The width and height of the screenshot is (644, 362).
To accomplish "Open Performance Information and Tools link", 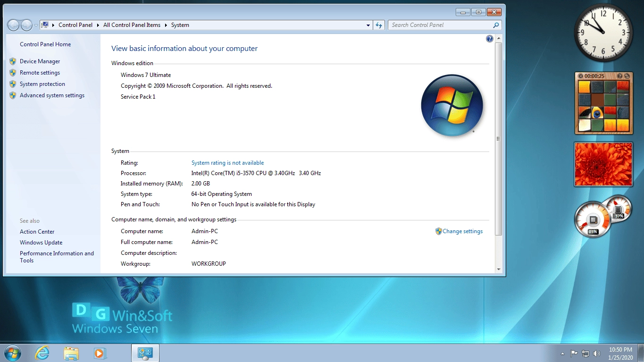I will pyautogui.click(x=57, y=257).
